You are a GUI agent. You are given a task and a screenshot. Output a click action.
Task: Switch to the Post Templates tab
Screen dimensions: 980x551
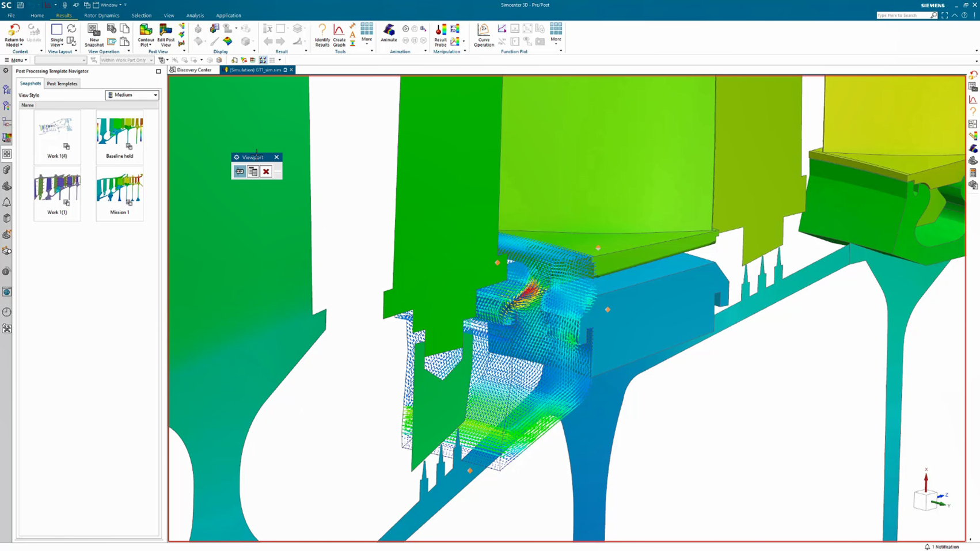62,83
